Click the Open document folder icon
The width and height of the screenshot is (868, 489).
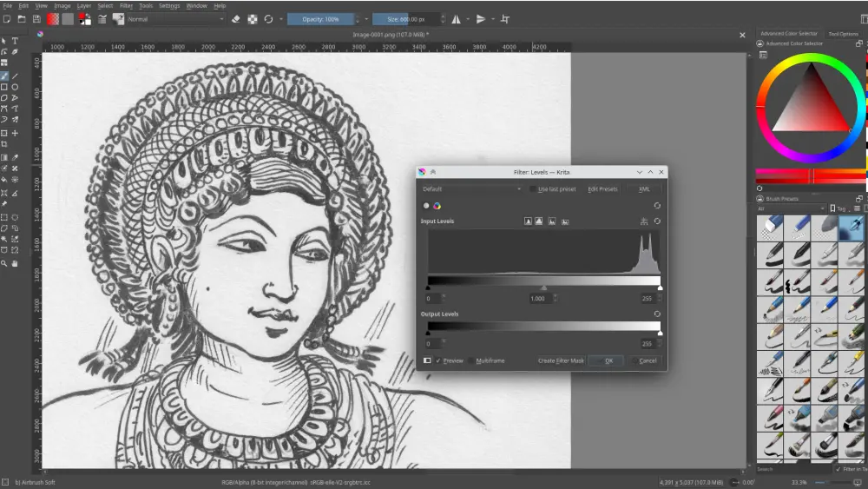click(22, 19)
